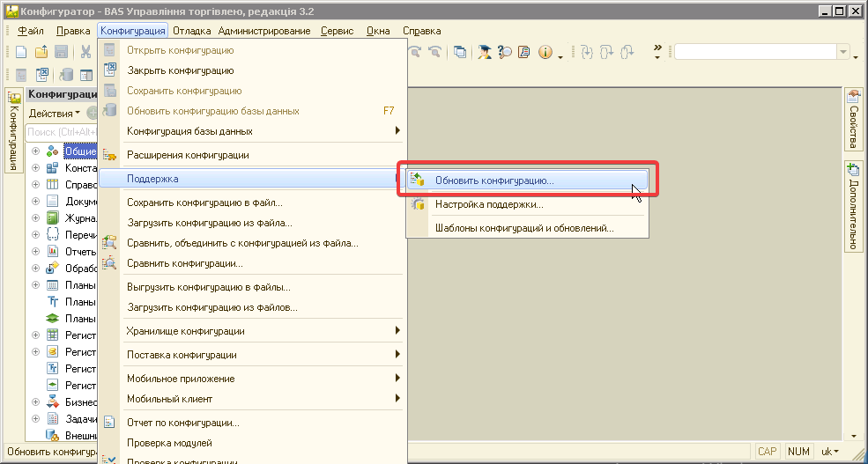Expand the Общие tree node
Image resolution: width=868 pixels, height=464 pixels.
pos(36,151)
